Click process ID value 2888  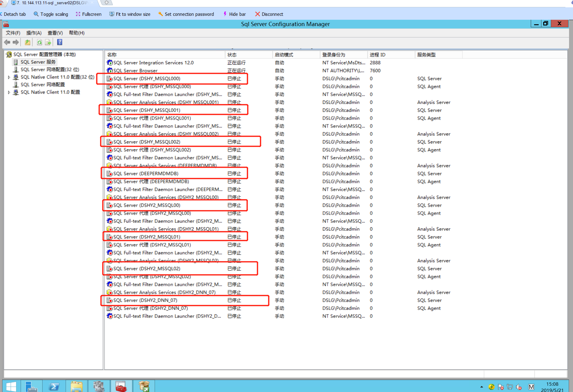coord(375,63)
